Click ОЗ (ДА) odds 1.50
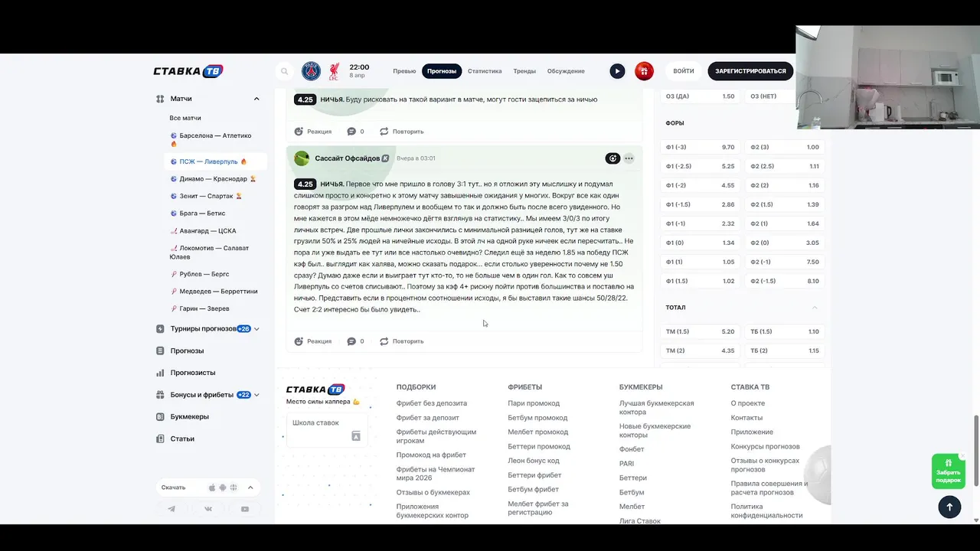Viewport: 980px width, 551px height. click(700, 96)
